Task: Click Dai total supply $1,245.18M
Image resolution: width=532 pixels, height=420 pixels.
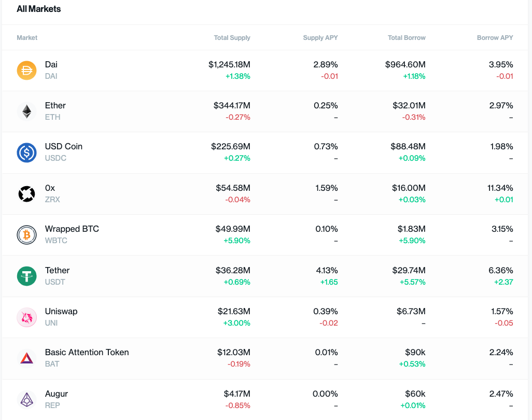Action: pyautogui.click(x=229, y=64)
